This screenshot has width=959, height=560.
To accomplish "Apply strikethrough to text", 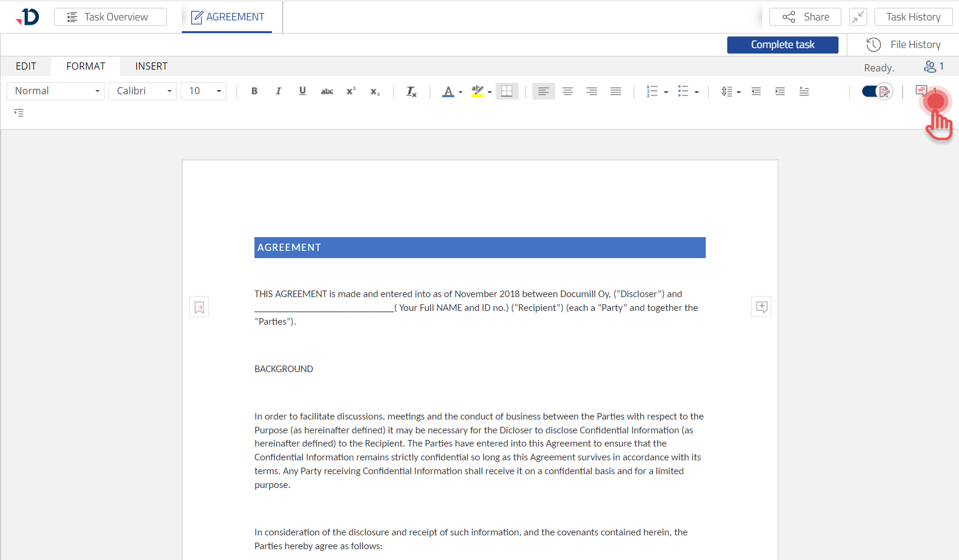I will 326,91.
